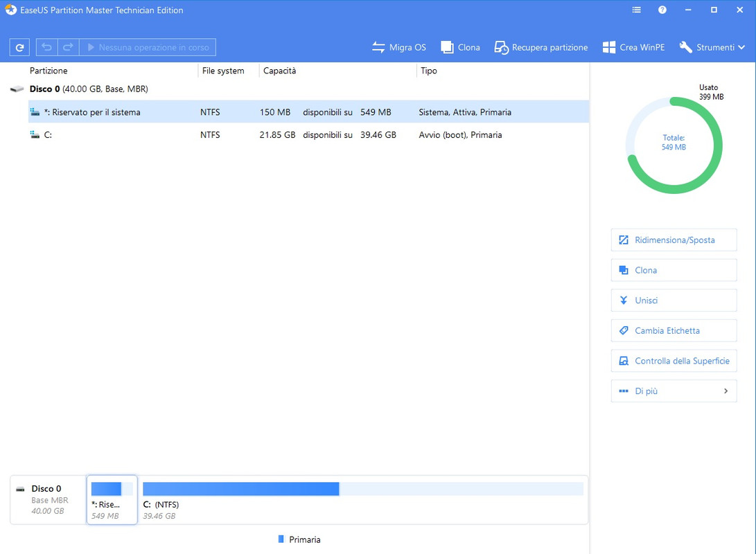Screen dimensions: 756x554
Task: Click the Partizione column header
Action: (49, 71)
